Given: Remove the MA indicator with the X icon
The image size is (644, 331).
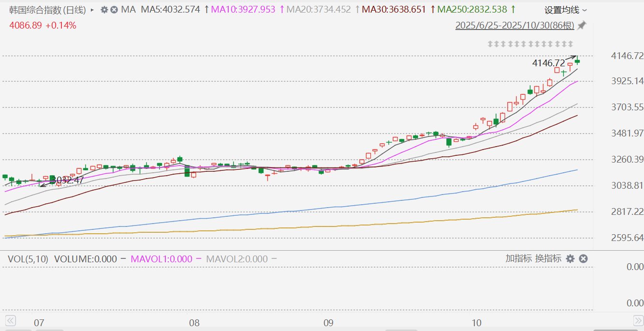Looking at the screenshot, I should coord(114,10).
